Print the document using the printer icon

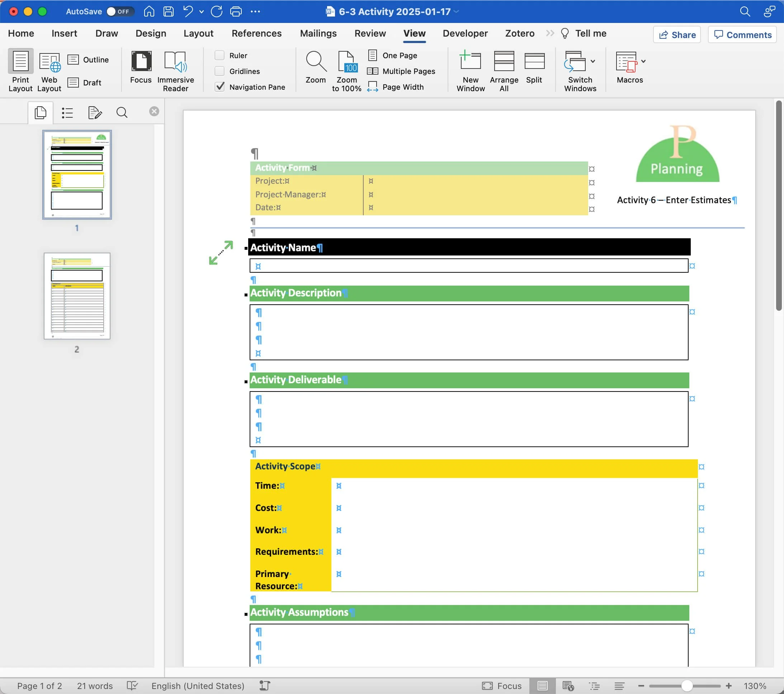click(x=236, y=11)
